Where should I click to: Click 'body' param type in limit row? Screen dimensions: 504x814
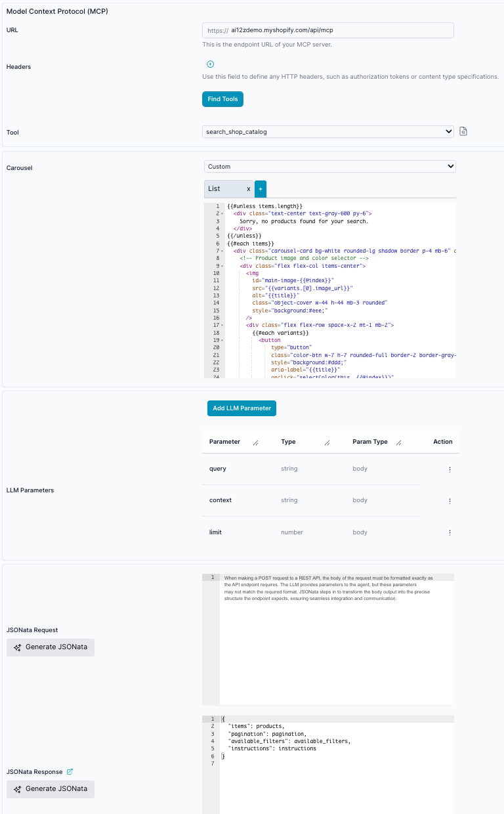(360, 532)
